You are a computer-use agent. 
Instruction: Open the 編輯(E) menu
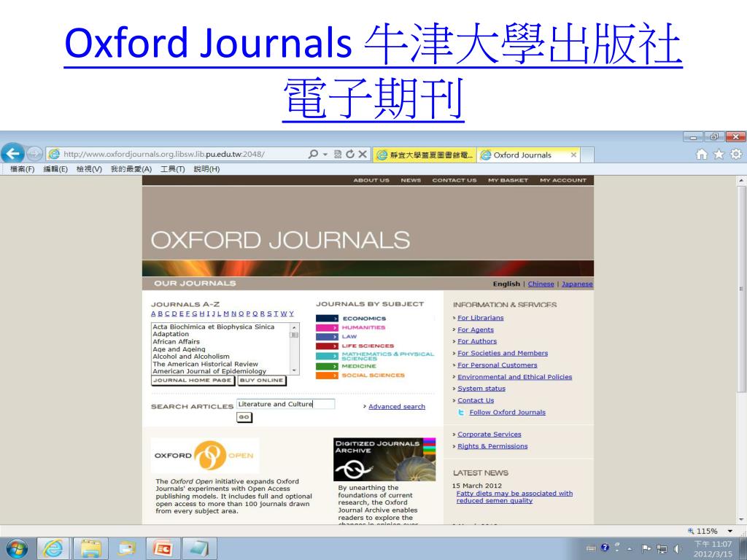coord(55,169)
